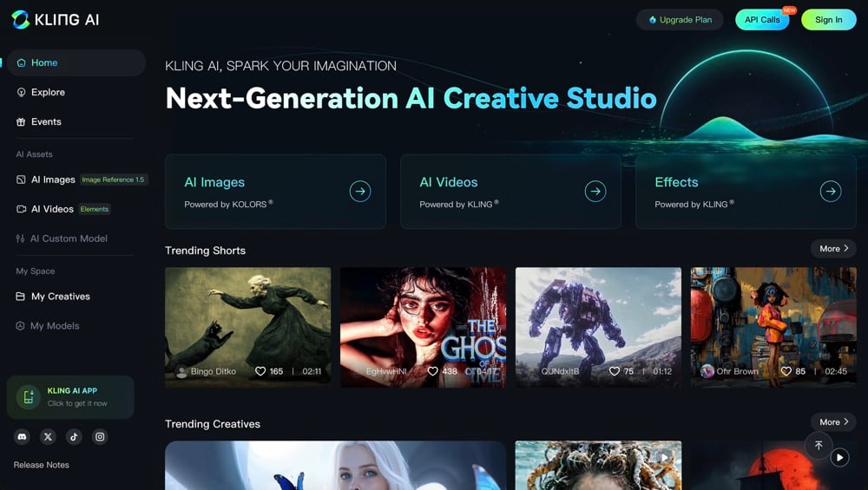Like the short with 438 hearts
Image resolution: width=868 pixels, height=490 pixels.
coord(433,371)
